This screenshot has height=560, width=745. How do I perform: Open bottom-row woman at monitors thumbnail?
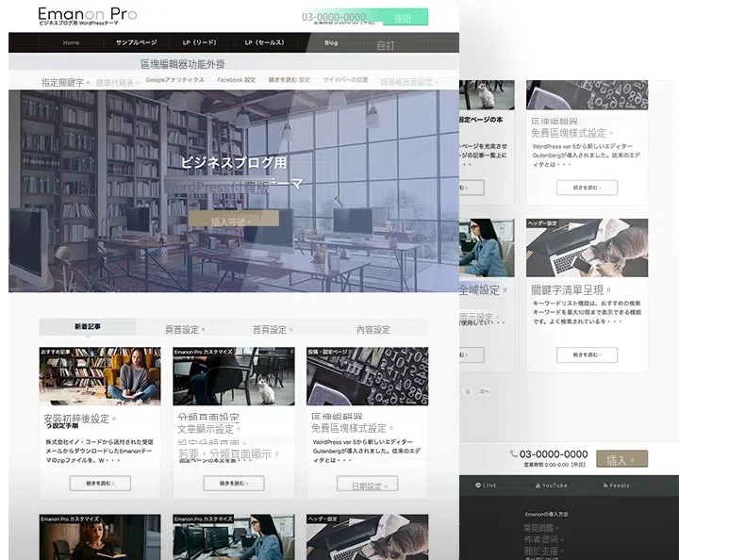(x=234, y=537)
